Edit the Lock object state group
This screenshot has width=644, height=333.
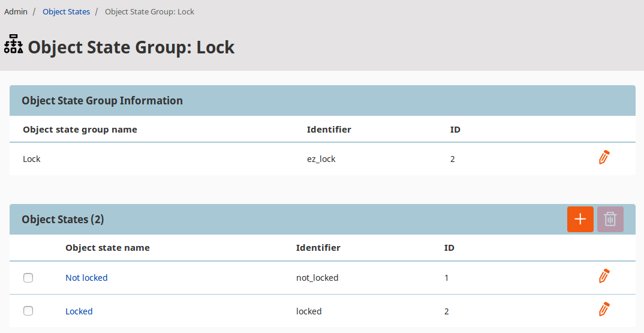coord(604,158)
